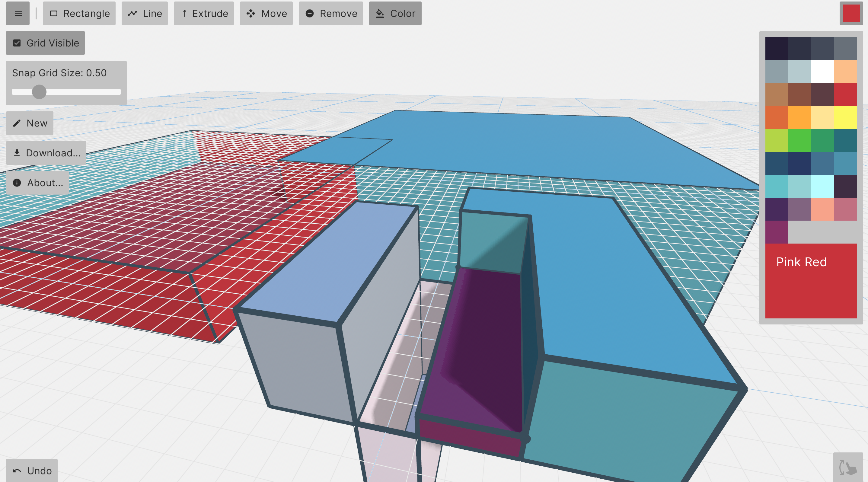
Task: Select the turquoise swatch below dark steel blue
Action: click(x=777, y=186)
